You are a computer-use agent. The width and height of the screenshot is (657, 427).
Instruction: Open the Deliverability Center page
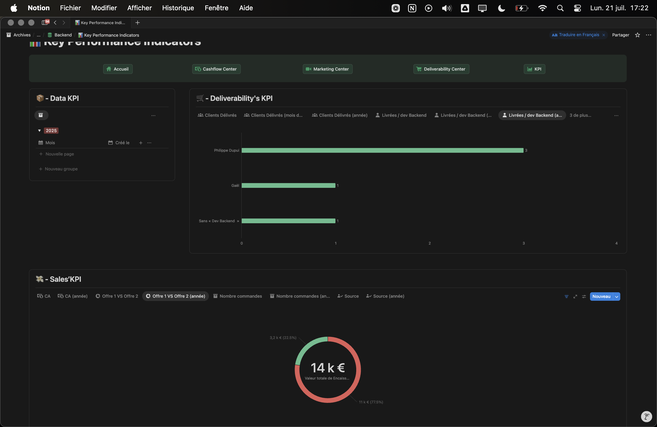(440, 69)
